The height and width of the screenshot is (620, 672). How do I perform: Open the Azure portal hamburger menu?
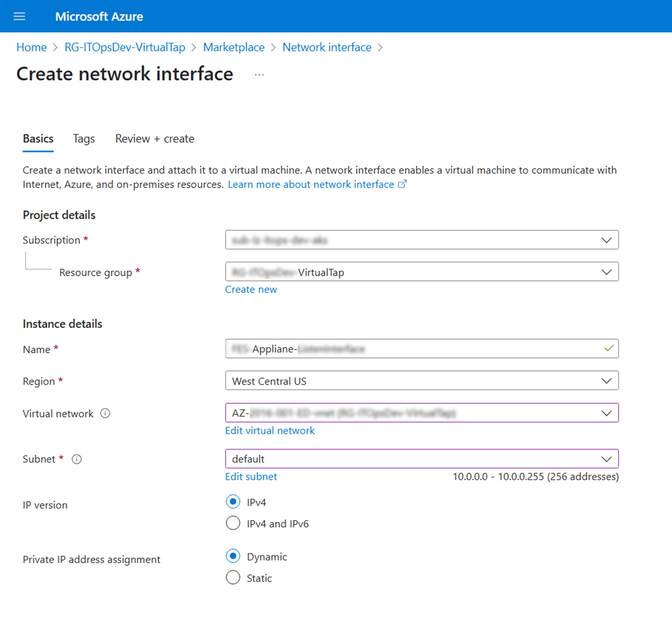point(19,16)
